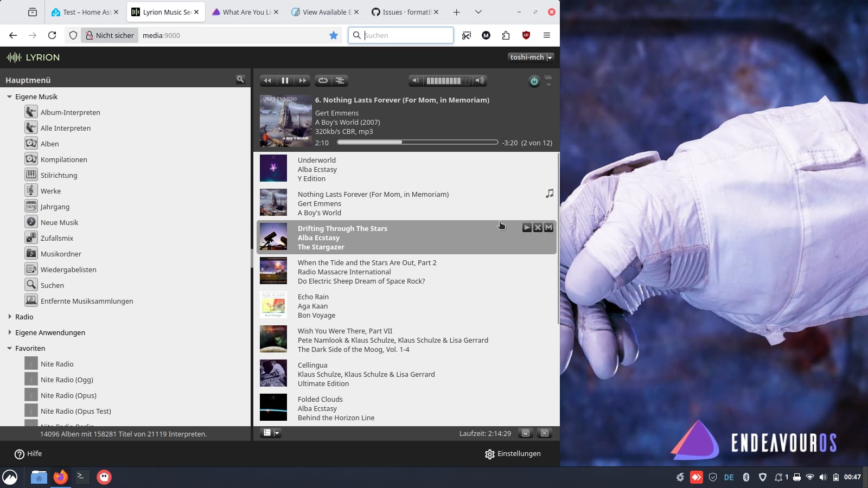Click the volume down speaker icon
The height and width of the screenshot is (488, 868).
coord(416,80)
